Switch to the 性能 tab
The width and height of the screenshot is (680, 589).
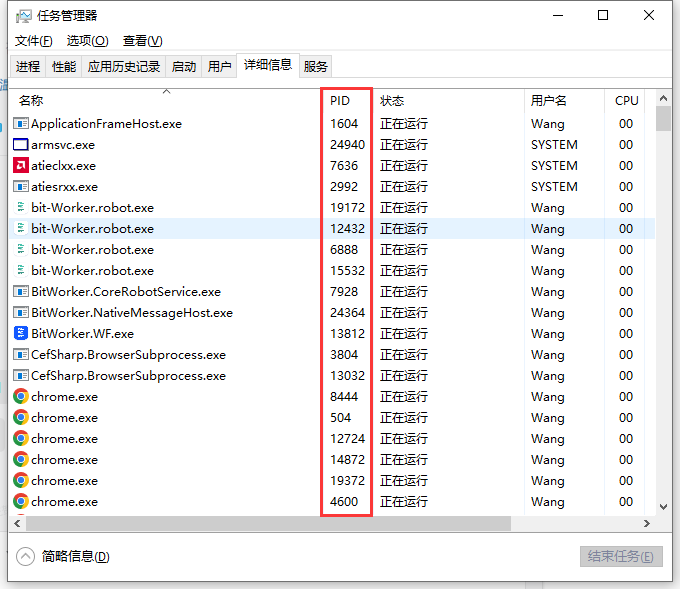[63, 67]
